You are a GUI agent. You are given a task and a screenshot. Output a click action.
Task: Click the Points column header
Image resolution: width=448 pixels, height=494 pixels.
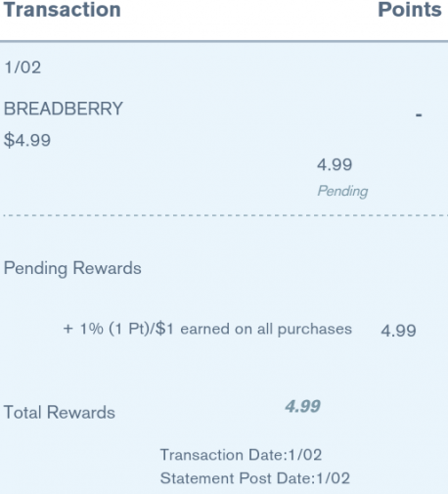click(410, 10)
